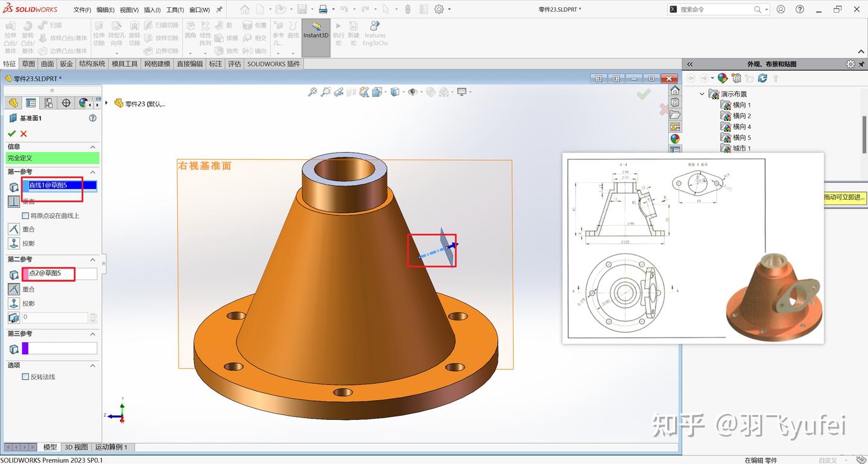
Task: Click the task pane settings gear icon
Action: (x=851, y=64)
